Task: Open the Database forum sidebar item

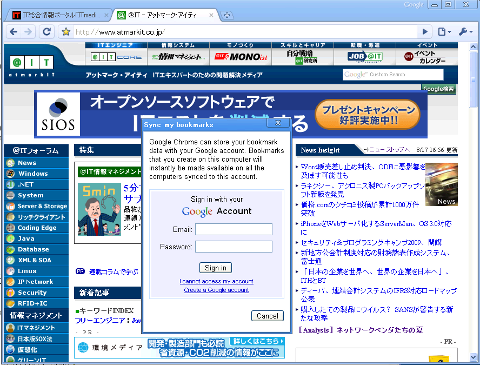Action: tap(37, 249)
